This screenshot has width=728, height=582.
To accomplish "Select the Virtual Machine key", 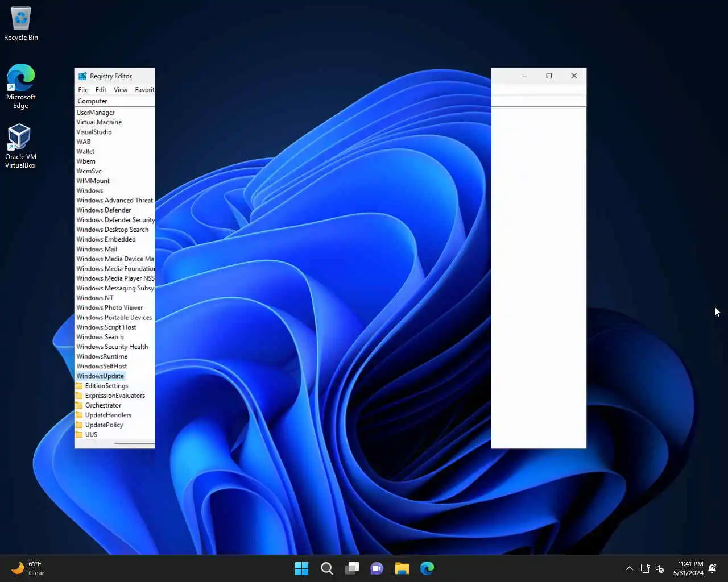I will [99, 122].
